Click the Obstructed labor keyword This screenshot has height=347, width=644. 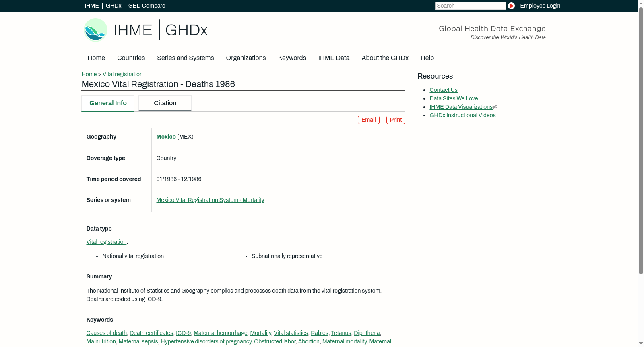point(275,341)
